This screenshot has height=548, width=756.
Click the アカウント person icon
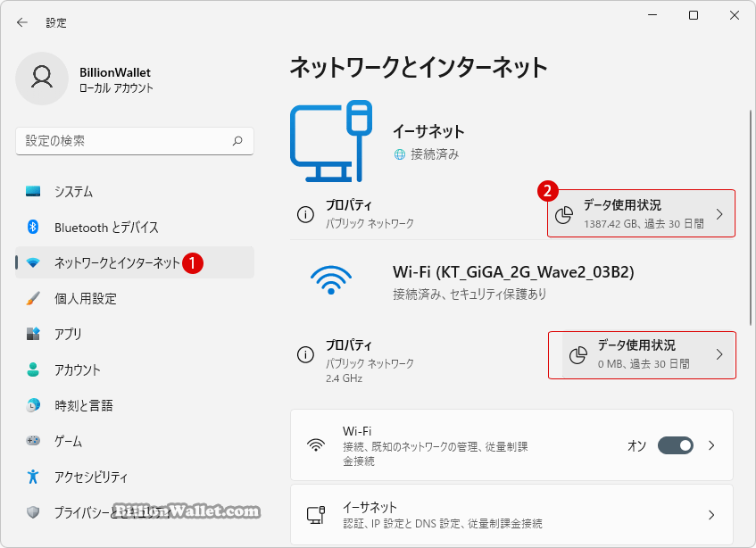tap(33, 369)
